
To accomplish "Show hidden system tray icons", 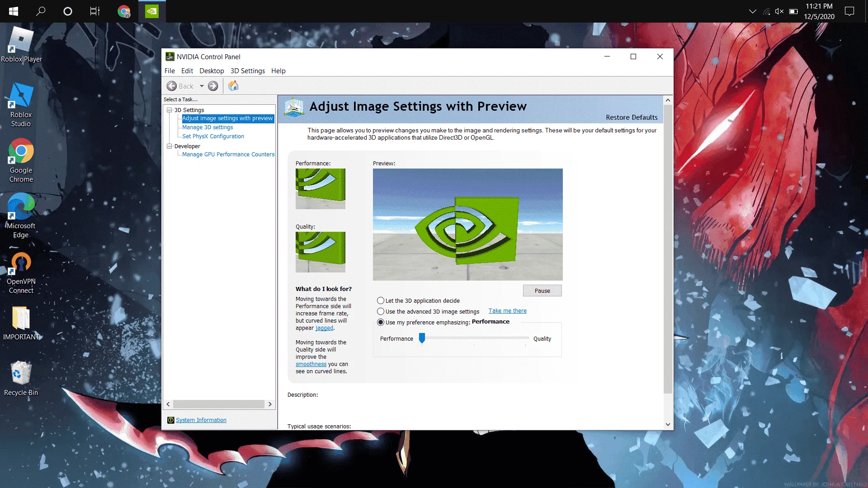I will click(753, 11).
